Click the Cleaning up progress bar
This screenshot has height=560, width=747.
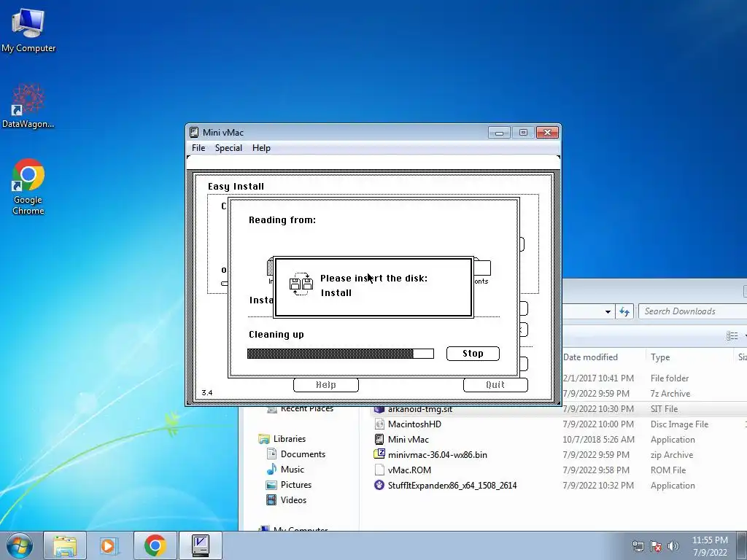pos(341,354)
